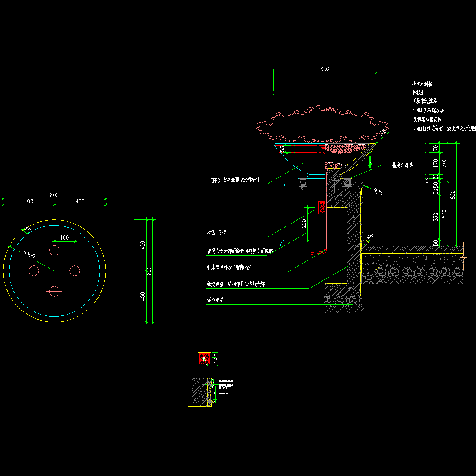Select the 'GFRC 材料表面喷涂种植钵' label

tap(235, 180)
